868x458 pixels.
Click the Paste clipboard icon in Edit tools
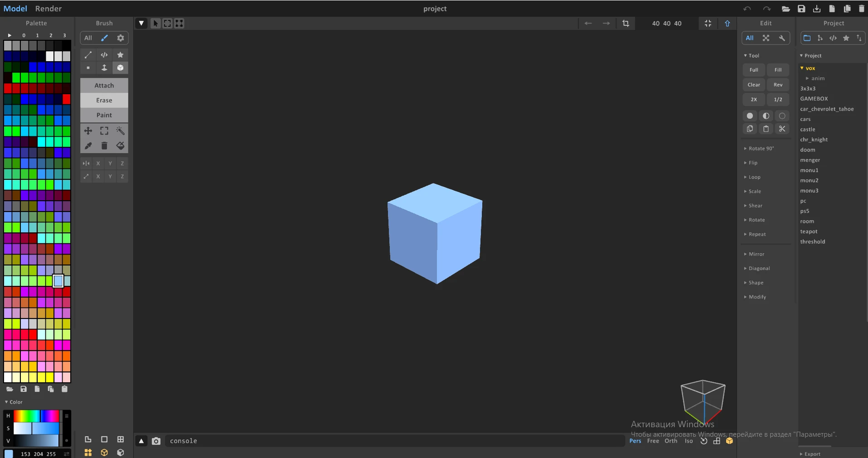(x=766, y=129)
